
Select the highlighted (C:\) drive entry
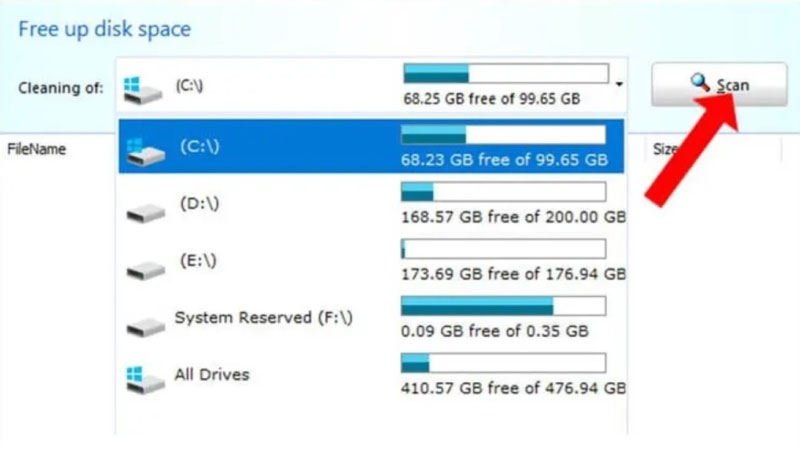[x=371, y=146]
